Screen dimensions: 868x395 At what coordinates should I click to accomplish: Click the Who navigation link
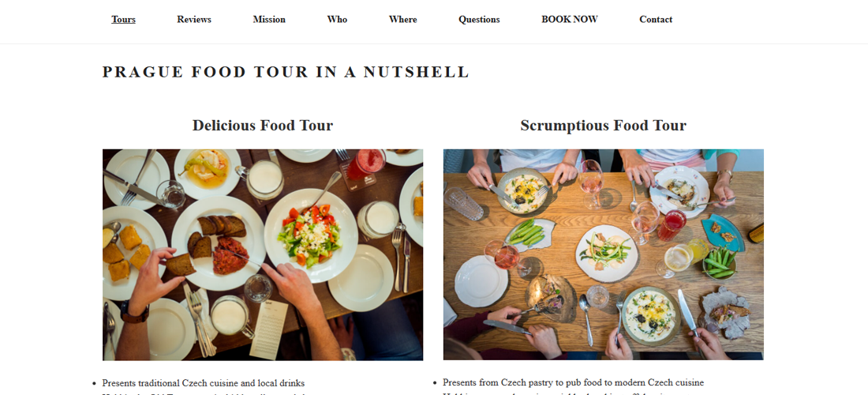337,20
